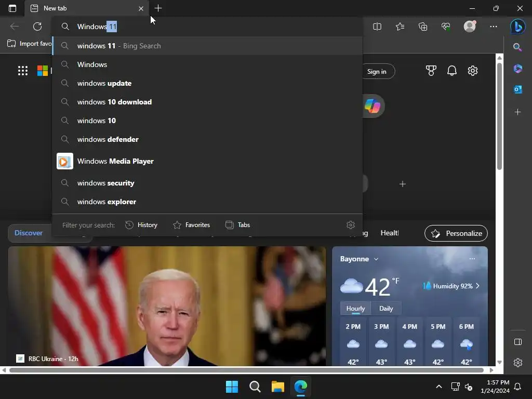The image size is (532, 399).
Task: Filter search by Tabs
Action: (x=237, y=225)
